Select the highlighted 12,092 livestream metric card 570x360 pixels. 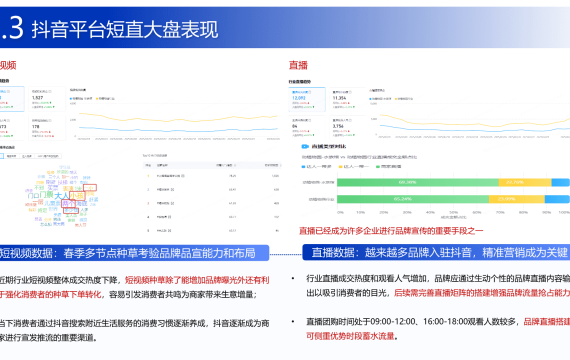(307, 99)
